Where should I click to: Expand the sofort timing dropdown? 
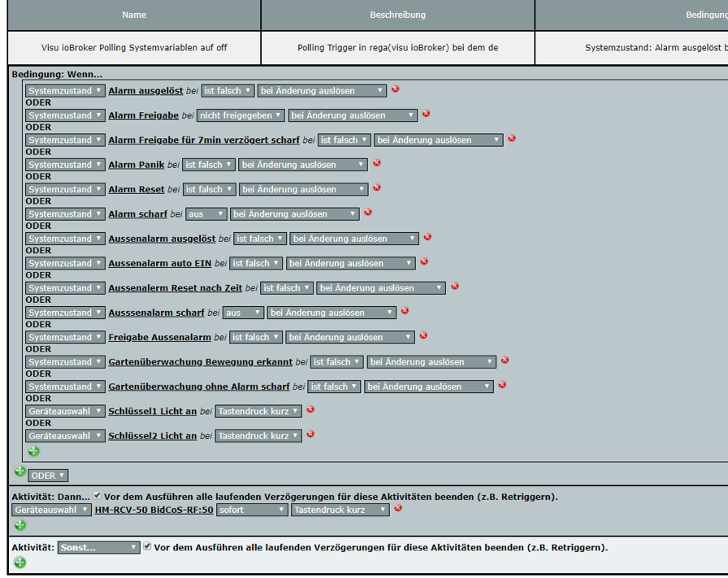click(x=253, y=510)
